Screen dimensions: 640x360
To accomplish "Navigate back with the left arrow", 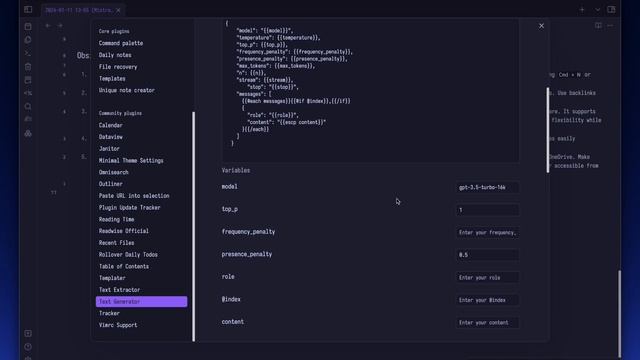I will (48, 25).
